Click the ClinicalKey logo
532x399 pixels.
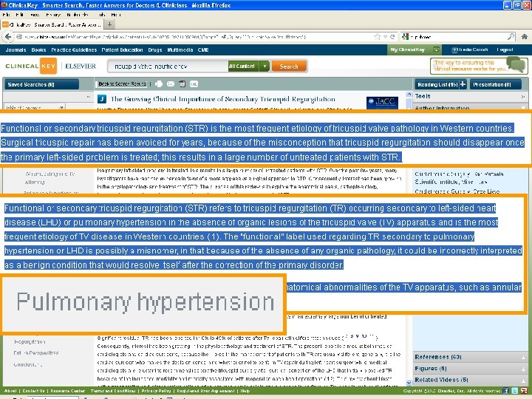point(30,66)
